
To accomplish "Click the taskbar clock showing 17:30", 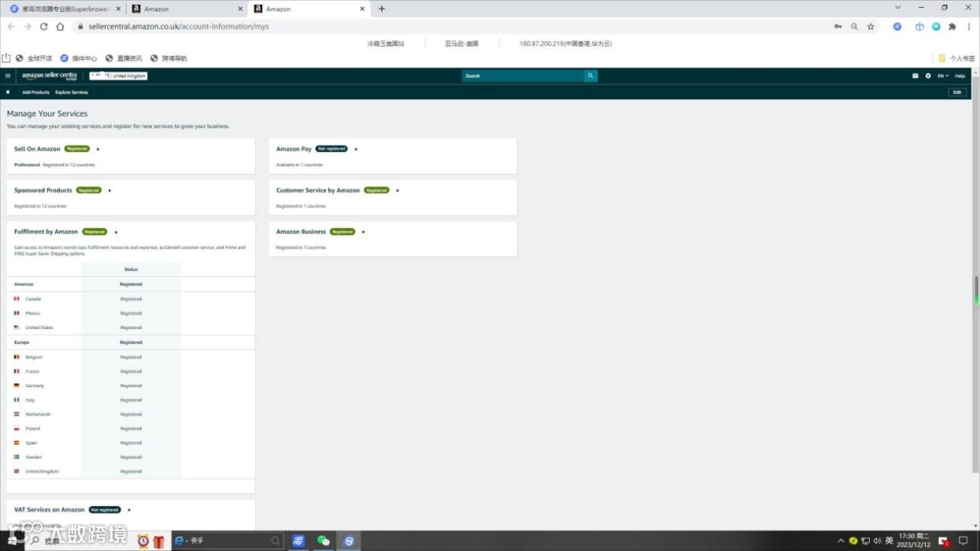I will click(914, 540).
